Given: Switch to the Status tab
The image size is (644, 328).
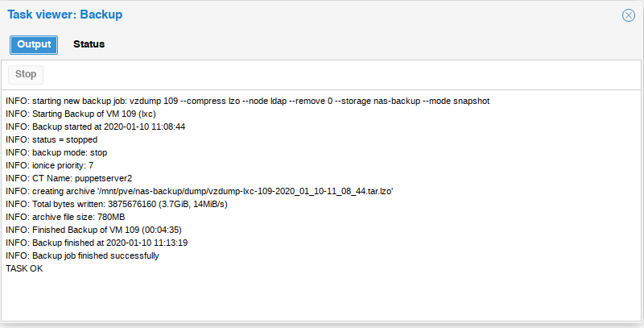Looking at the screenshot, I should 89,44.
